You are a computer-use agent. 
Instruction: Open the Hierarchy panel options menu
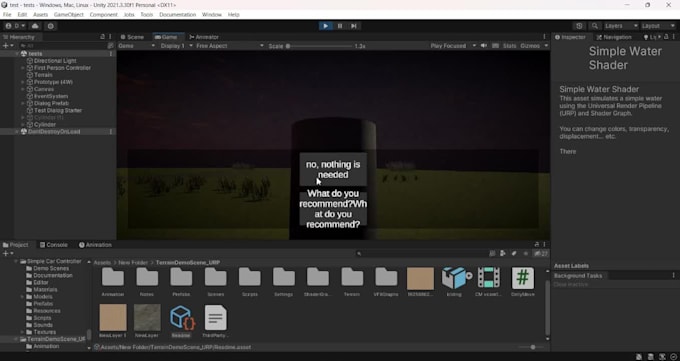pos(110,37)
